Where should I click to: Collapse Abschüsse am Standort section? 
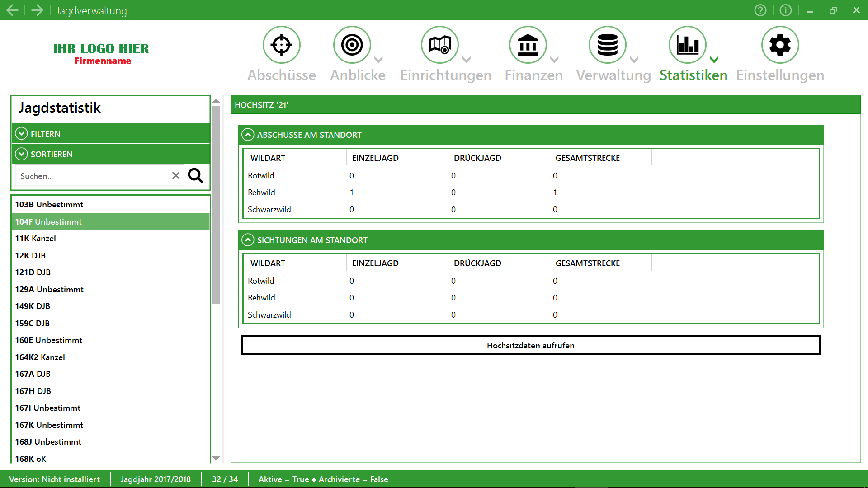tap(248, 135)
